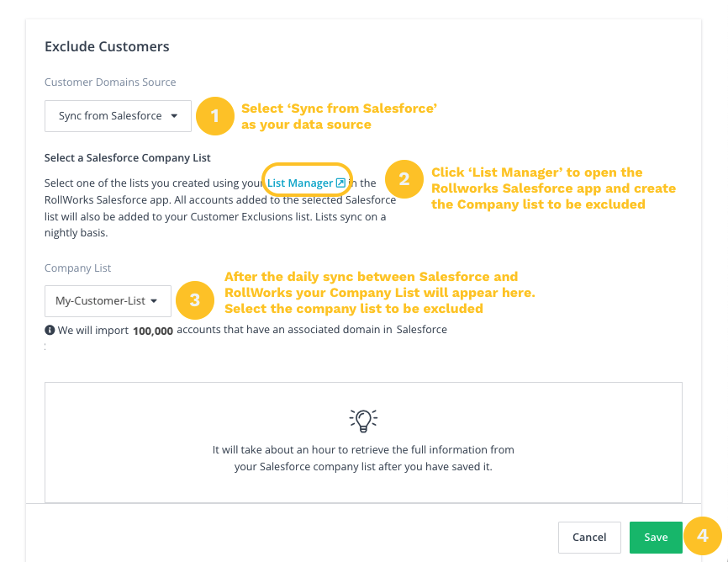This screenshot has height=562, width=728.
Task: Click the My-Customer-List dropdown caret
Action: click(154, 301)
